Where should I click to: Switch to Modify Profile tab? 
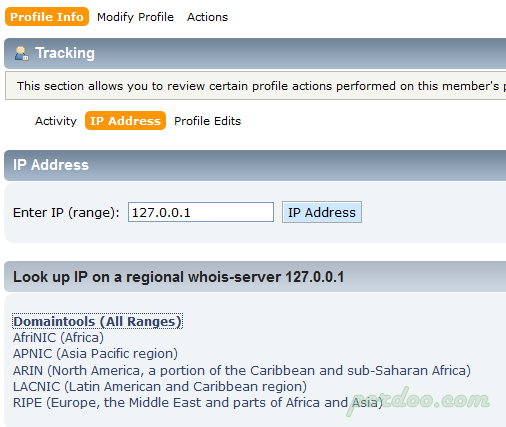(x=135, y=17)
